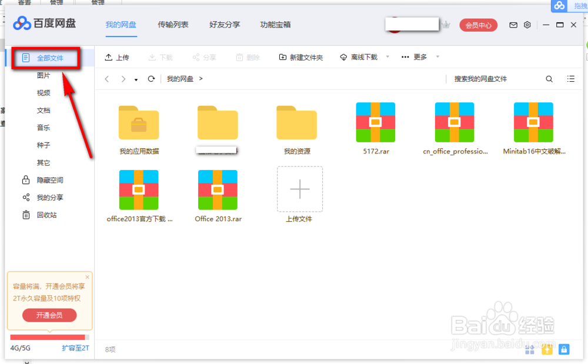This screenshot has height=364, width=588.
Task: Click the blue lock icon in status bar
Action: pos(564,349)
